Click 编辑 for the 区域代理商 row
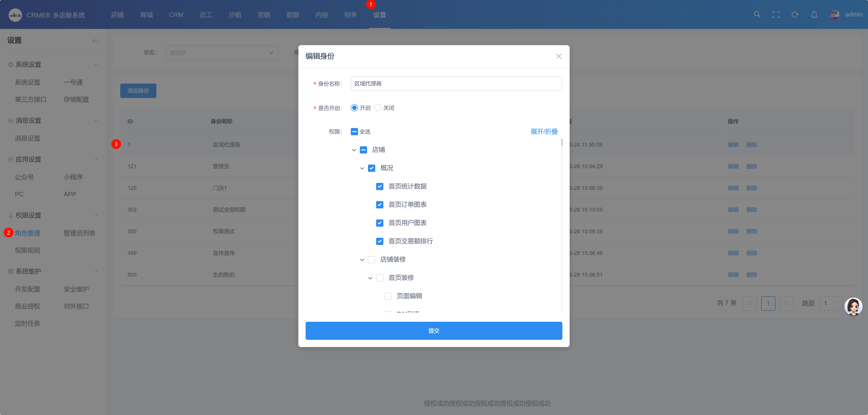Screen dimensions: 868x415 [733, 145]
